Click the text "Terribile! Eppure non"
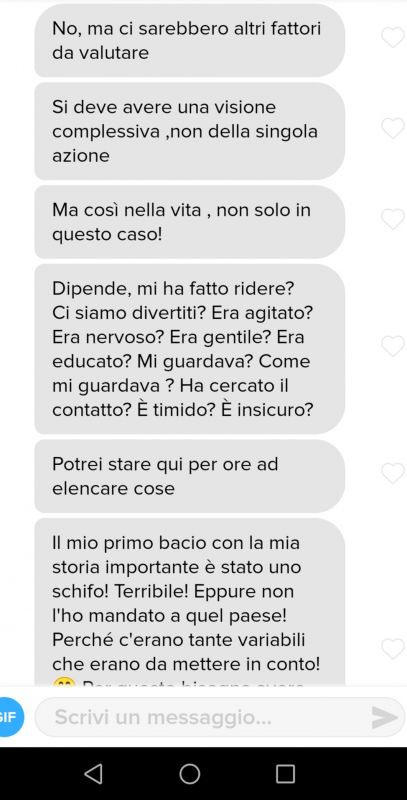407x800 pixels. tap(205, 592)
